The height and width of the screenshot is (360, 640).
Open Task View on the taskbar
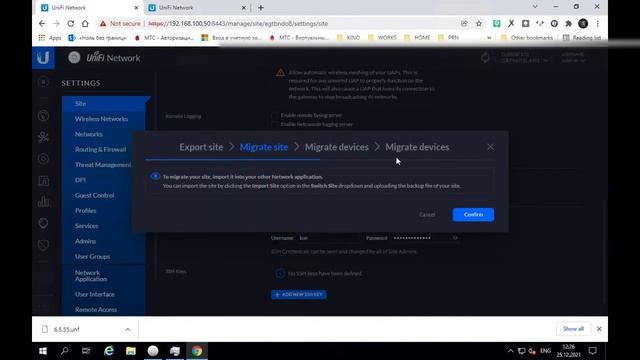tap(86, 351)
